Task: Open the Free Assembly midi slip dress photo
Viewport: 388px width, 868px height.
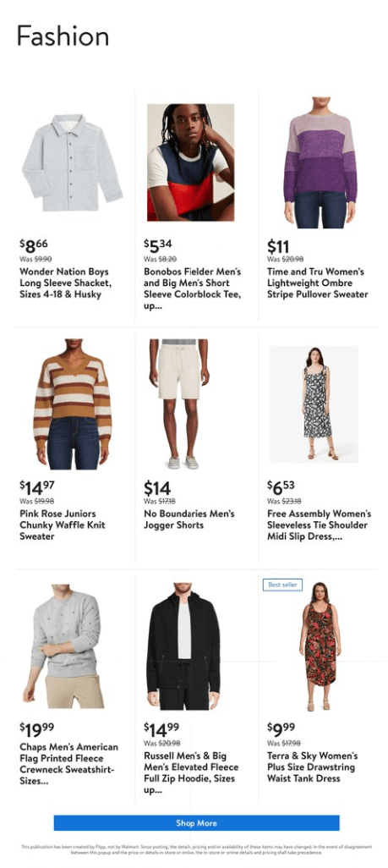Action: 314,404
